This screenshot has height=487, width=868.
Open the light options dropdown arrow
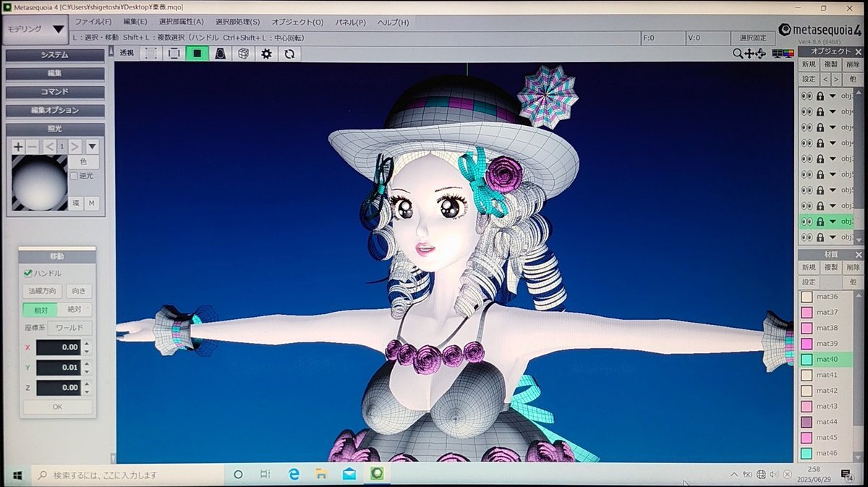92,146
